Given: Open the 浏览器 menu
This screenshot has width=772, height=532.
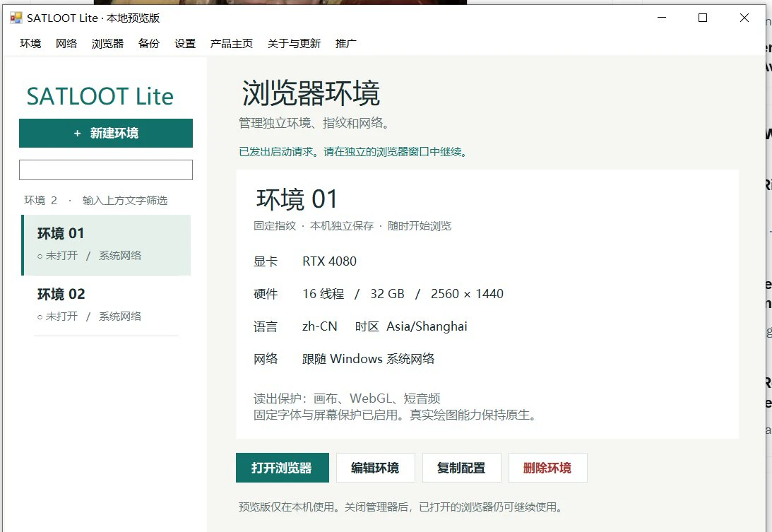Looking at the screenshot, I should tap(108, 44).
